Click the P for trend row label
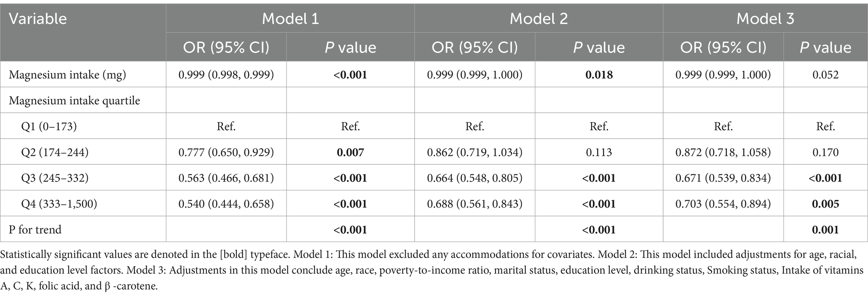The height and width of the screenshot is (298, 868). click(x=35, y=229)
